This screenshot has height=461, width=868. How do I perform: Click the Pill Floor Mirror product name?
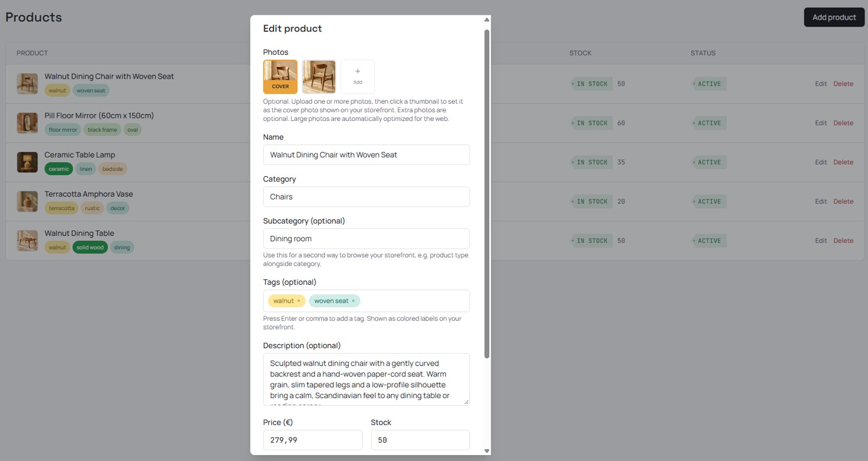pos(99,116)
